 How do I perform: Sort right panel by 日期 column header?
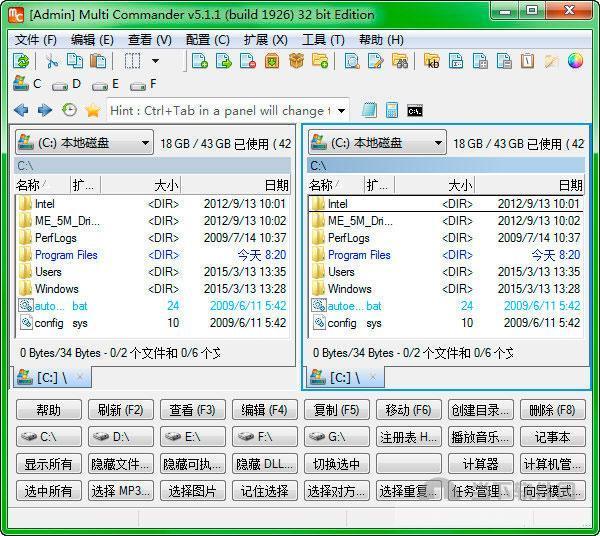coord(529,185)
